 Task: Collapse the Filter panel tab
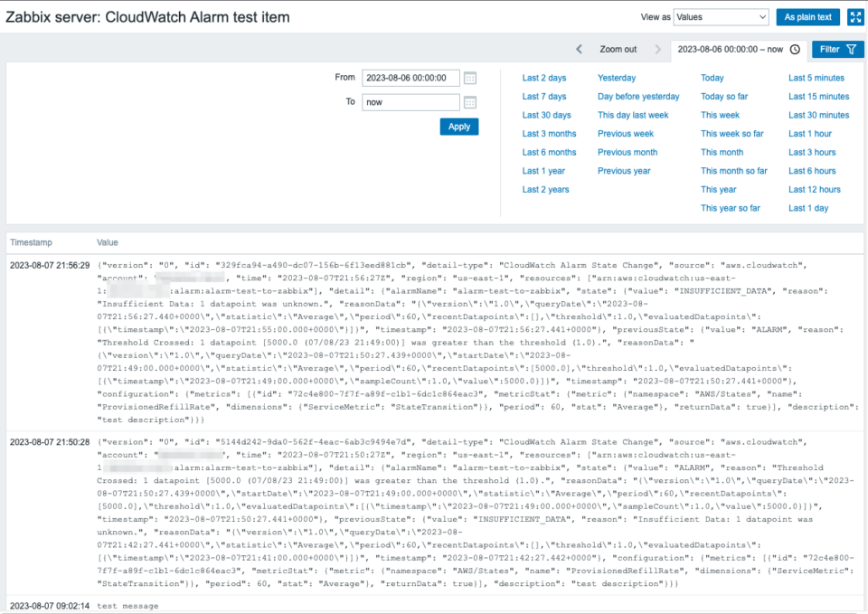[x=829, y=49]
